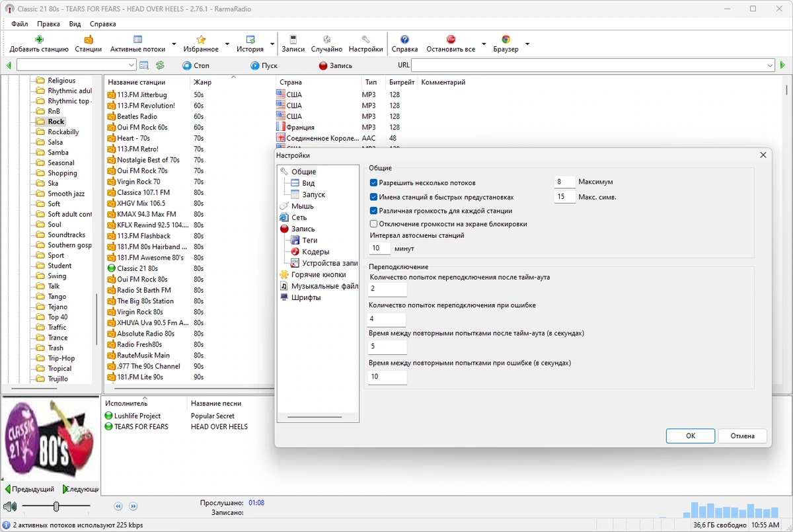Expand the URL combo box dropdown
The height and width of the screenshot is (532, 793).
pos(770,65)
